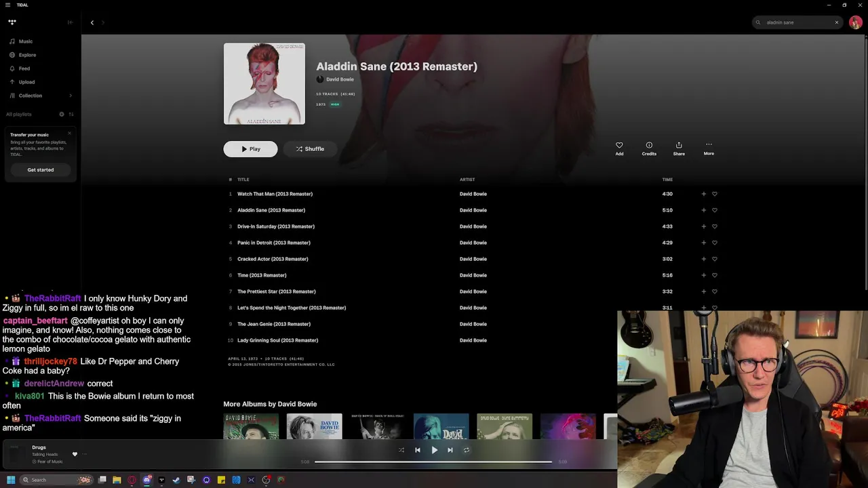The image size is (868, 488).
Task: Click the search field containing aladdin sane
Action: 797,22
